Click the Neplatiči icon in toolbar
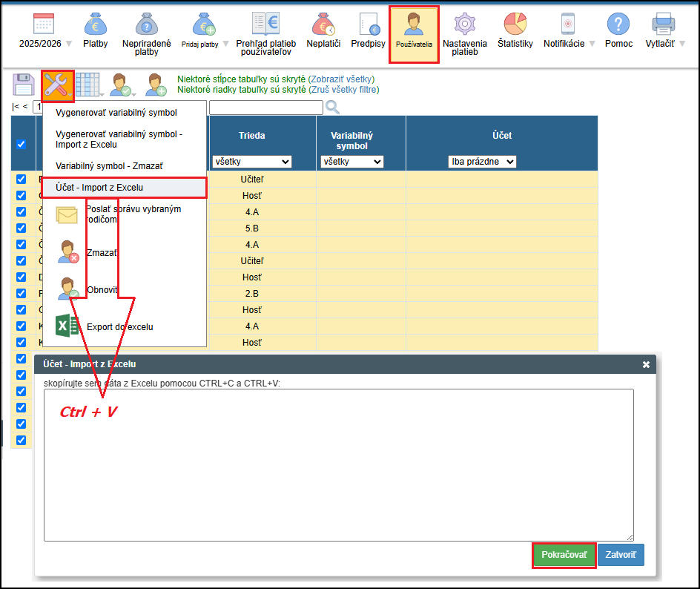The height and width of the screenshot is (589, 700). (323, 25)
